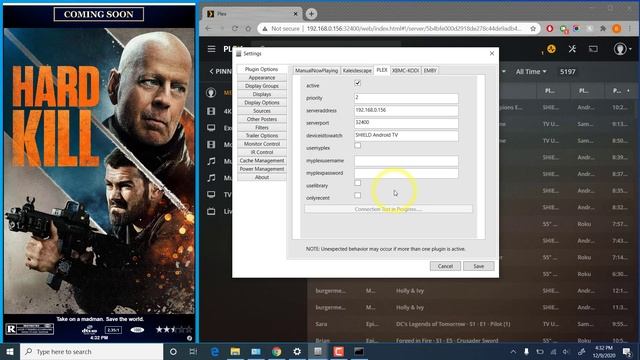The image size is (640, 360).
Task: Select the Plex sidebar user circle icon
Action: (211, 93)
